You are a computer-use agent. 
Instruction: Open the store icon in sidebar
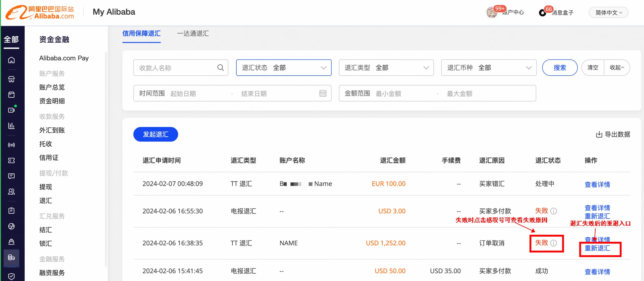[11, 79]
